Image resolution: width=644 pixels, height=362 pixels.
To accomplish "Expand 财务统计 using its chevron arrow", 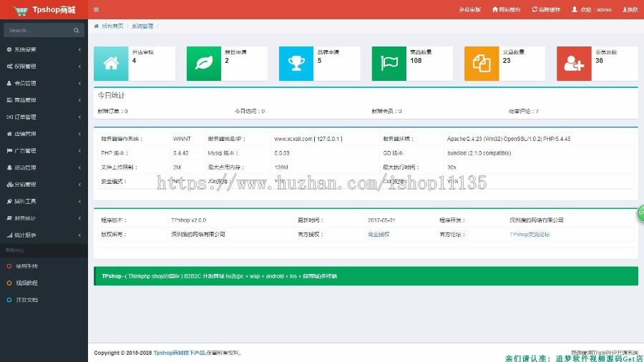I will click(79, 218).
